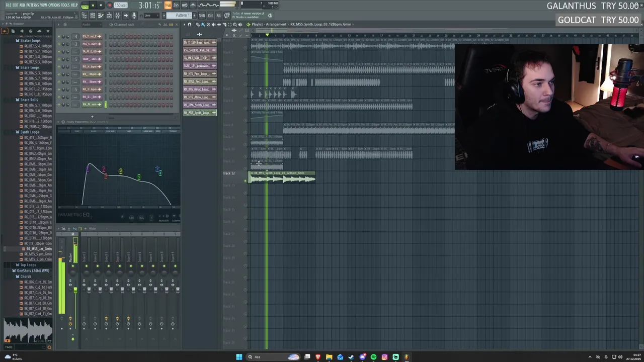Stop playback with the stop button
Viewport: 644px width, 362px height.
pyautogui.click(x=101, y=5)
